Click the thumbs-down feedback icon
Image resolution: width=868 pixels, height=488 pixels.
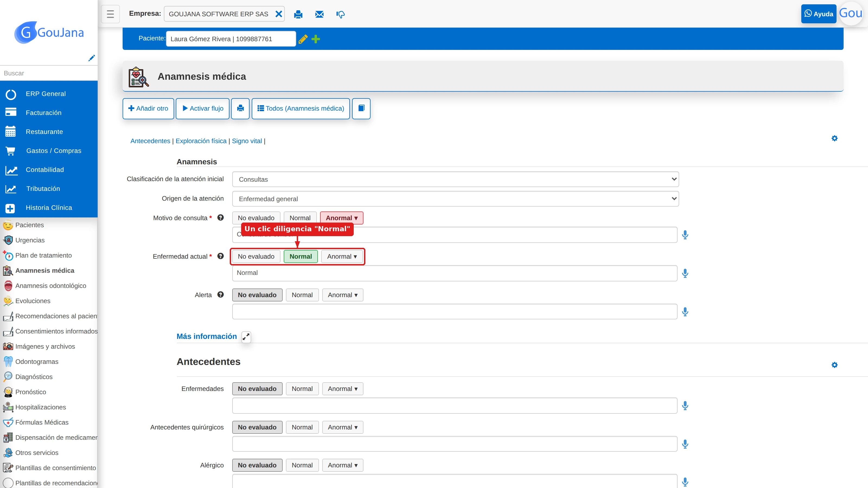pyautogui.click(x=340, y=14)
